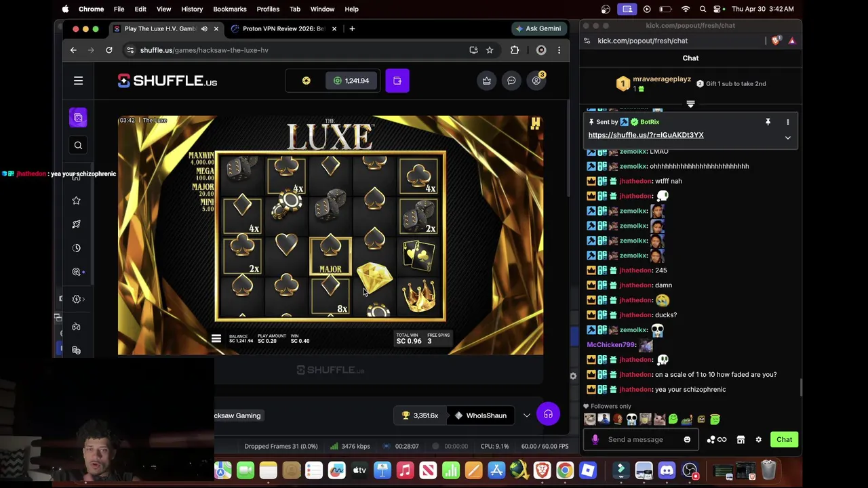Screen dimensions: 868x488
Task: Go back in Chrome
Action: point(73,50)
